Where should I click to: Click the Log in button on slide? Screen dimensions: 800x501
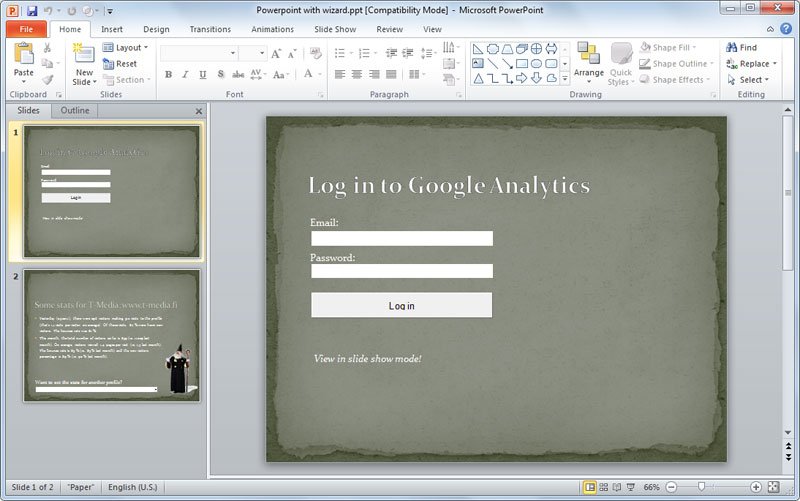[x=401, y=305]
